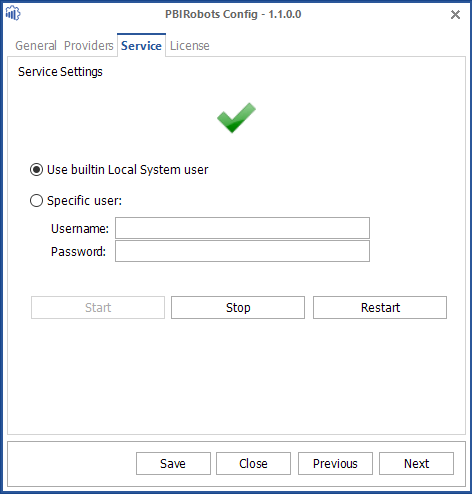472x494 pixels.
Task: Click the Username: label
Action: [x=80, y=229]
